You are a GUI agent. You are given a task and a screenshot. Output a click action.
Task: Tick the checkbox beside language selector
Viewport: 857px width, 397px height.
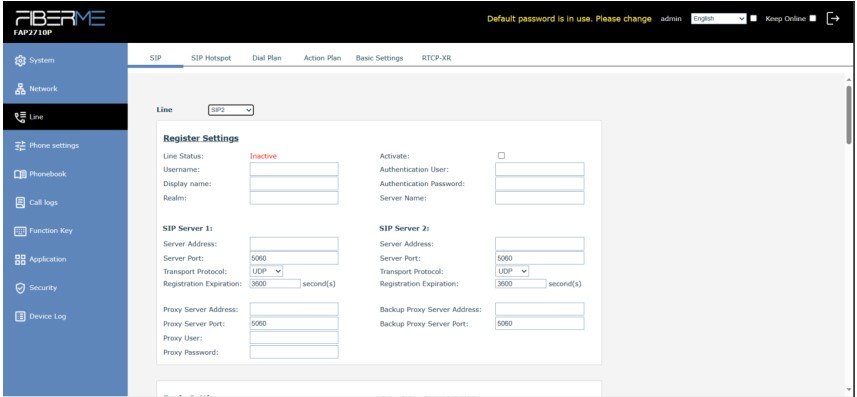click(754, 19)
